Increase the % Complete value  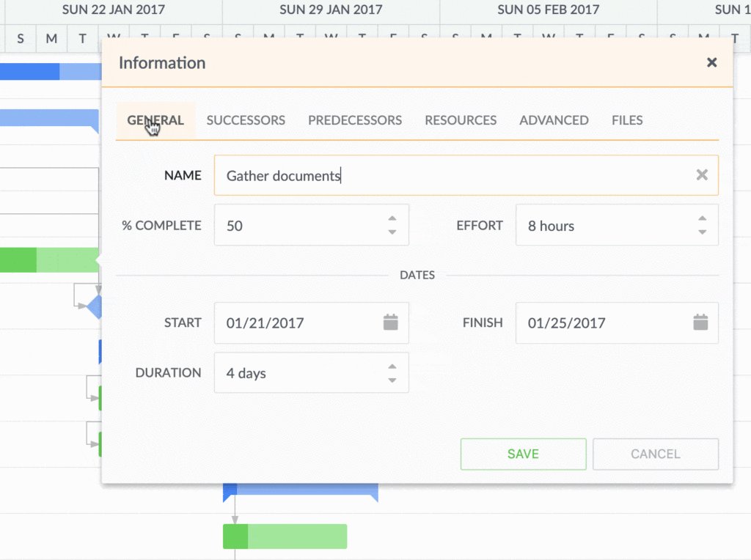coord(392,218)
